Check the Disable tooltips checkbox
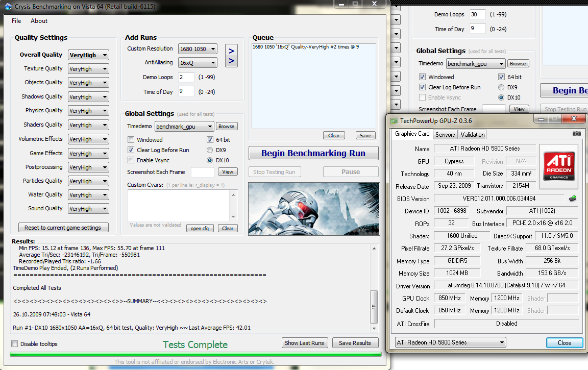 coord(15,344)
